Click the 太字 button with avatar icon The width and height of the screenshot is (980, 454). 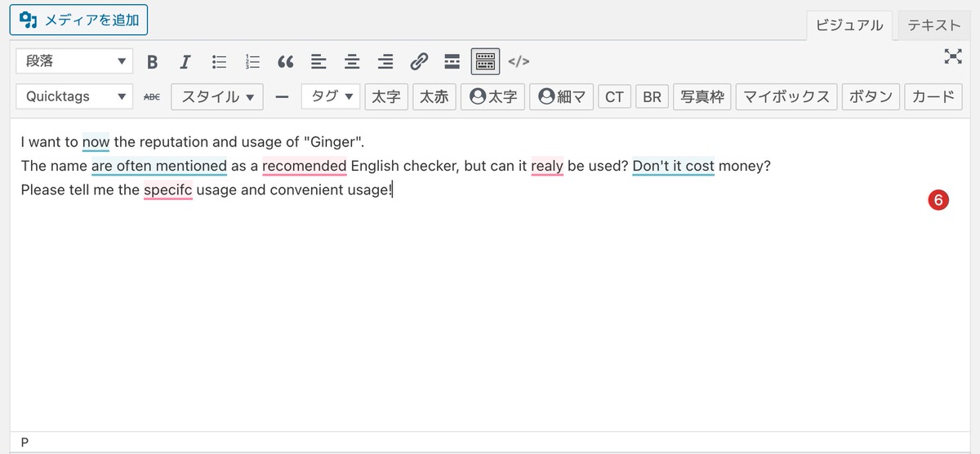coord(492,96)
